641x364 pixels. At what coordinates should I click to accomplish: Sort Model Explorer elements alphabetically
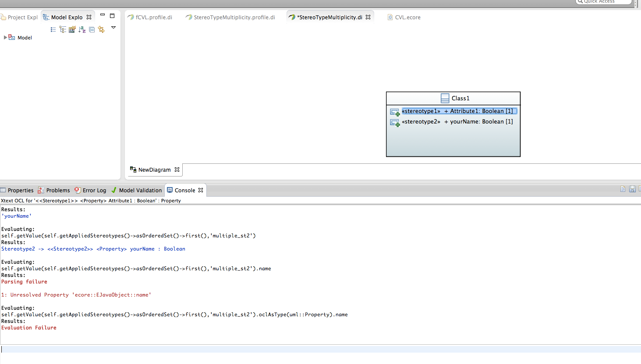[x=82, y=29]
